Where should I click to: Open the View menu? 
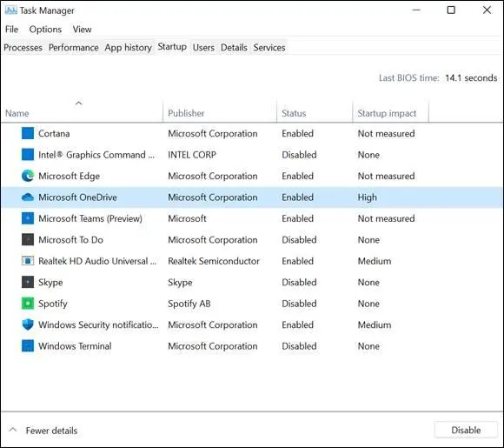tap(82, 30)
